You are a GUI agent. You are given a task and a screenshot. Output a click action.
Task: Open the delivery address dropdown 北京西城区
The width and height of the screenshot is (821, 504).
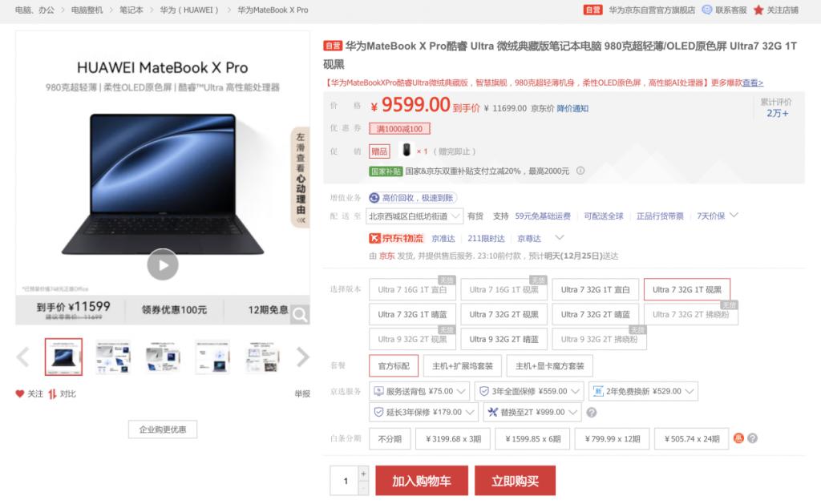click(x=415, y=216)
